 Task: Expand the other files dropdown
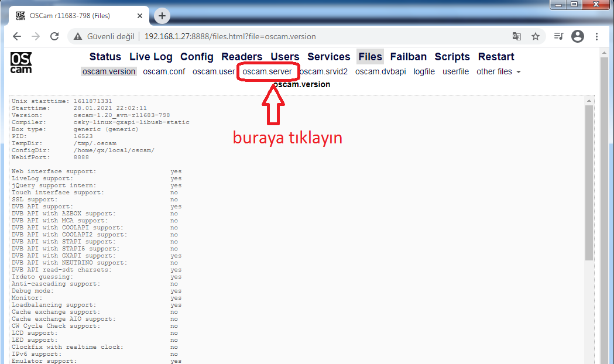point(499,71)
